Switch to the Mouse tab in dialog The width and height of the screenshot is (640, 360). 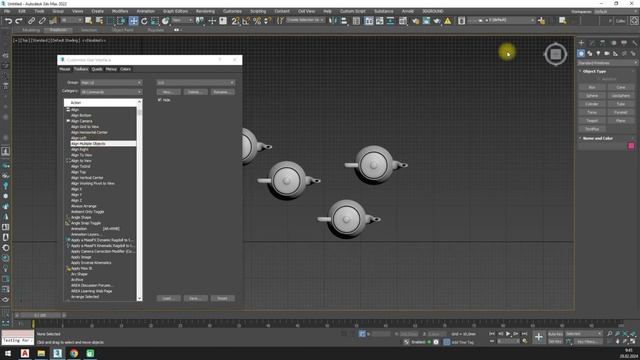tap(65, 69)
